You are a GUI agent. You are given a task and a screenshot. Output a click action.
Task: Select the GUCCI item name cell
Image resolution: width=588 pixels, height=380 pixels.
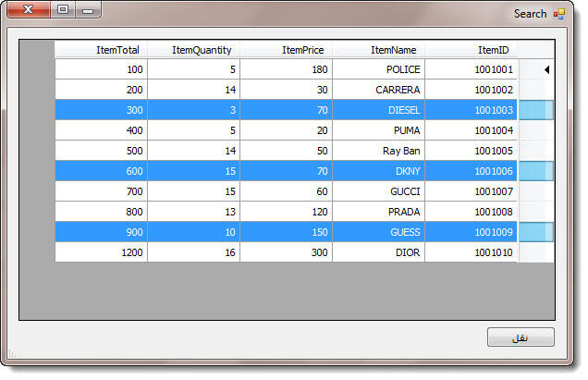(x=379, y=191)
